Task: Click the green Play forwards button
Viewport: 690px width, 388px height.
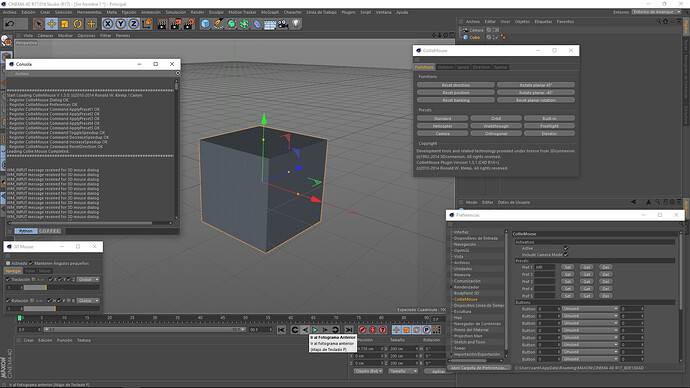Action: [316, 329]
